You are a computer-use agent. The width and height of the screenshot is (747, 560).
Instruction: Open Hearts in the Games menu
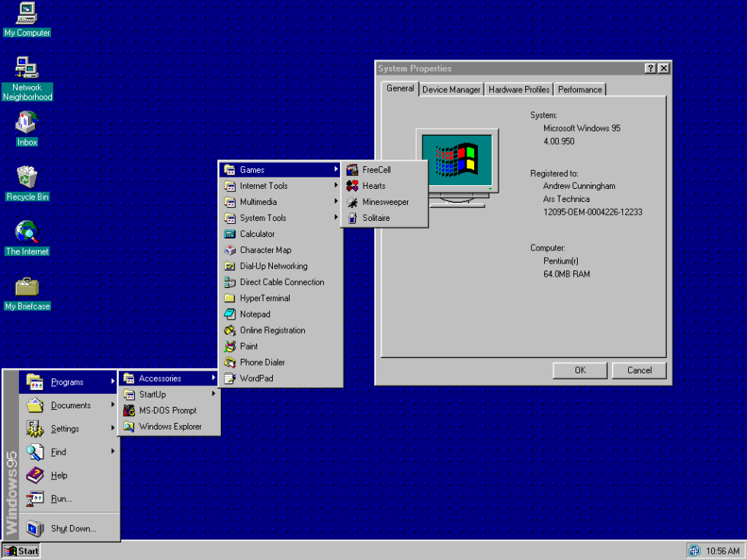[374, 185]
